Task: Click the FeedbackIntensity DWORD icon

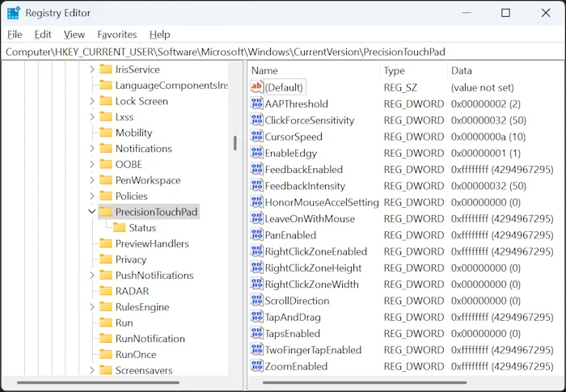Action: point(256,186)
